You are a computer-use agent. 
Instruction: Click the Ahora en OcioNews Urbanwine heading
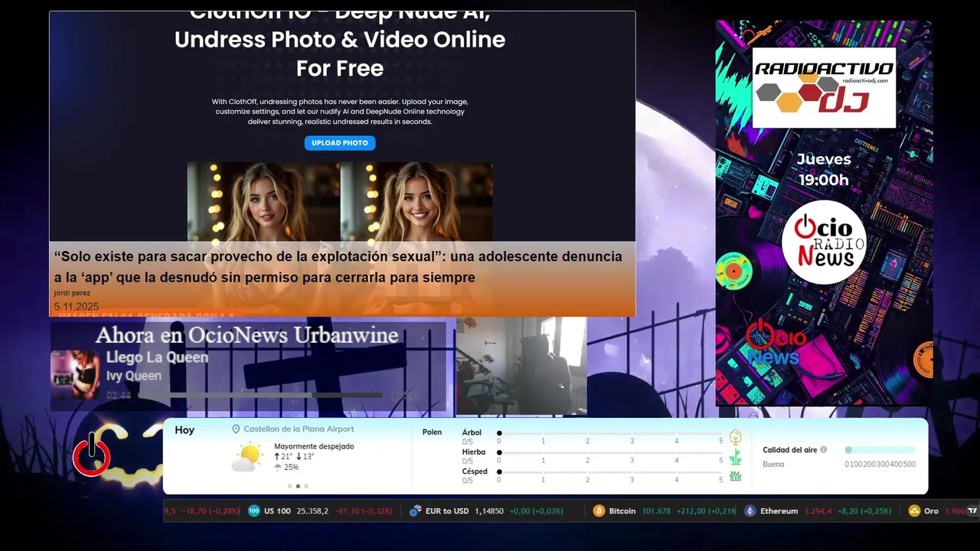point(247,335)
